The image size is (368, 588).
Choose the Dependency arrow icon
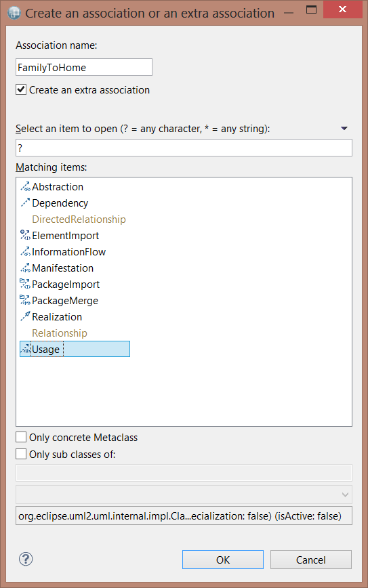(25, 203)
